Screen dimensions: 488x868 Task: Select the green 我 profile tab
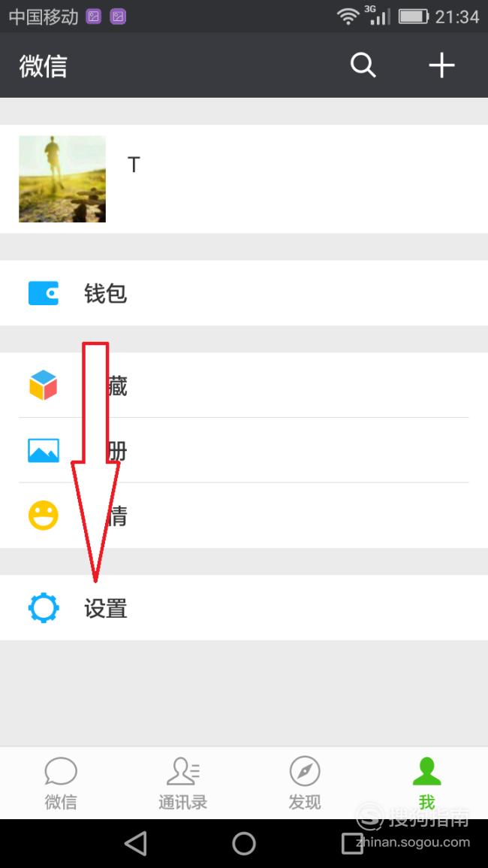(x=426, y=783)
